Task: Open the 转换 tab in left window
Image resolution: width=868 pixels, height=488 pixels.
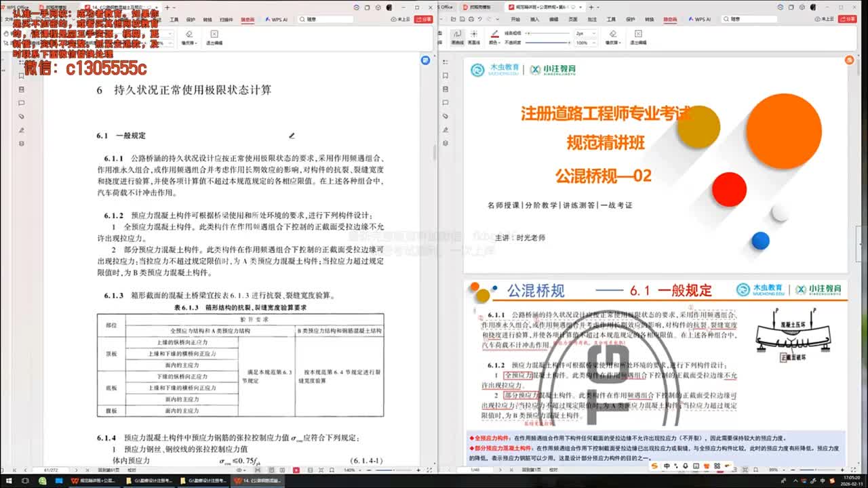Action: coord(208,20)
